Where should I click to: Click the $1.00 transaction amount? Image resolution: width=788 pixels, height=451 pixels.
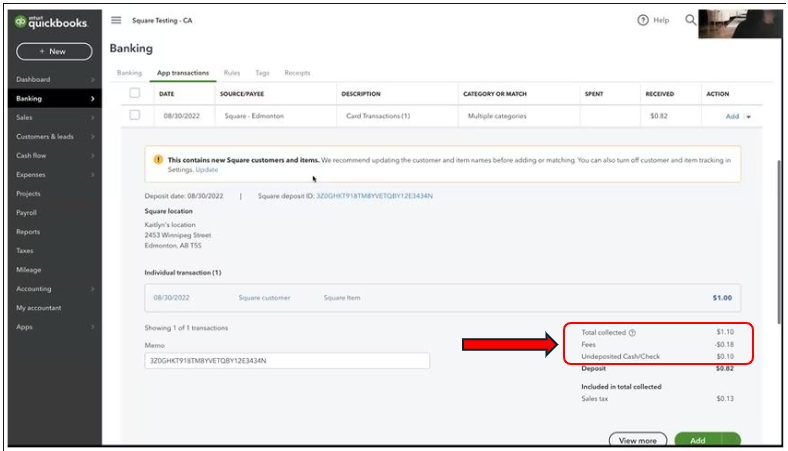point(722,298)
